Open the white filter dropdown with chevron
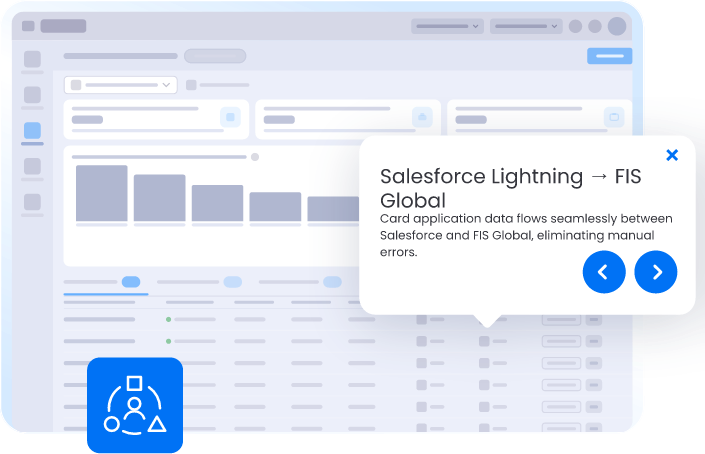Viewport: 705px width, 454px height. (120, 85)
